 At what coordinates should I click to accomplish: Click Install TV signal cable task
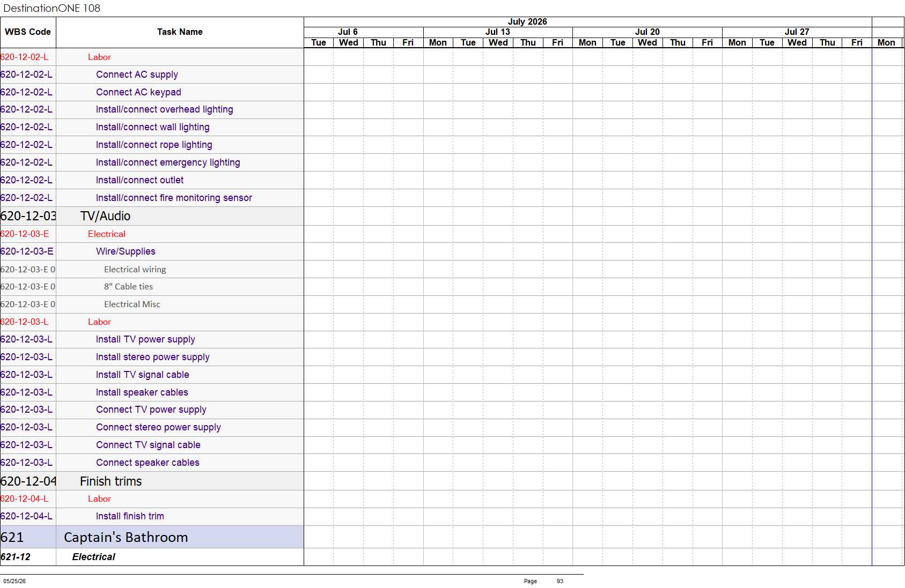[x=142, y=375]
